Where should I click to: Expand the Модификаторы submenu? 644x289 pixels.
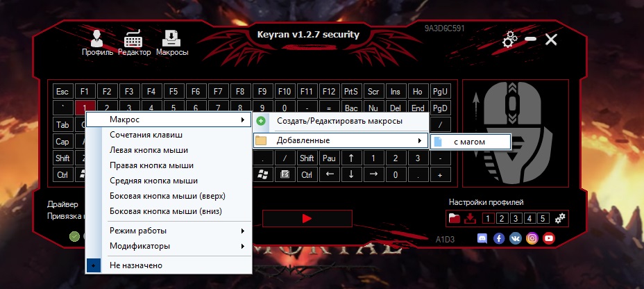169,246
